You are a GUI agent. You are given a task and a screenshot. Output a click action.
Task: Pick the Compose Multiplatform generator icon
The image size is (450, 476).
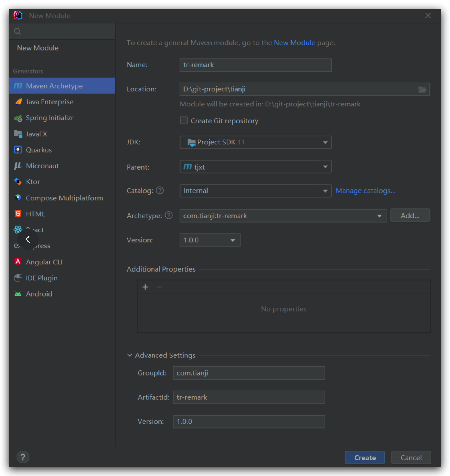(18, 198)
